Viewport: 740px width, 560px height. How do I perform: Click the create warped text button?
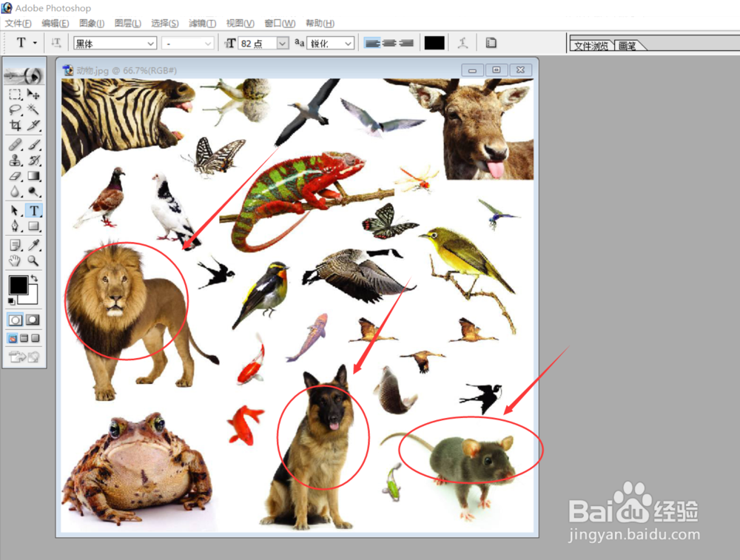[x=463, y=43]
